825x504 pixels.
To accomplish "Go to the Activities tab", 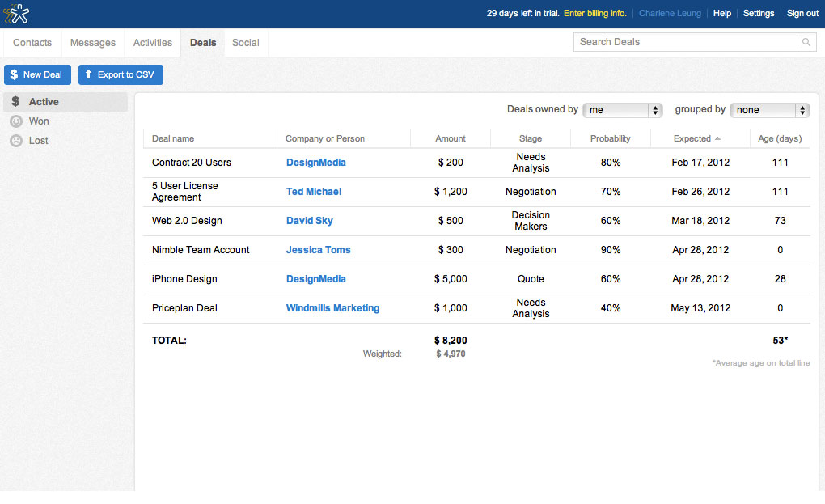I will coord(153,43).
